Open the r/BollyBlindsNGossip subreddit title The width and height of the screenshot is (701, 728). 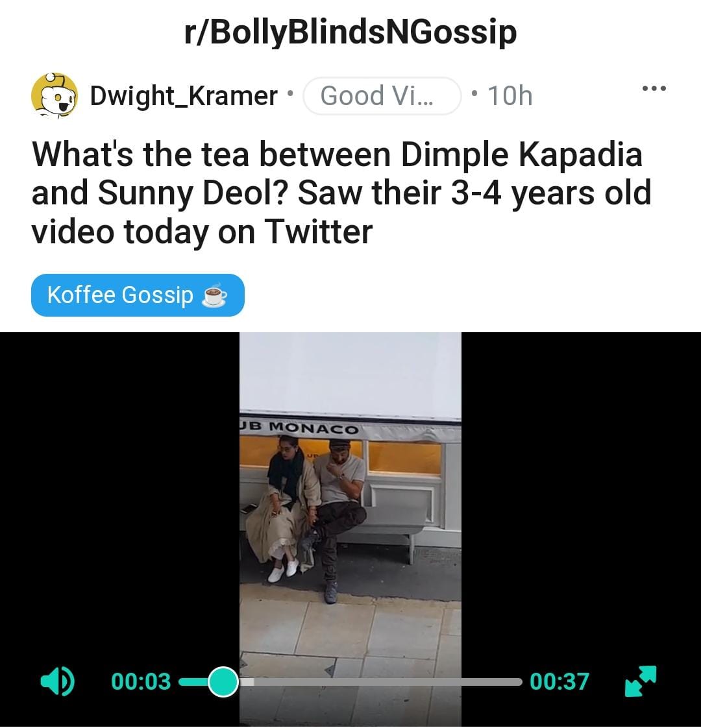(x=350, y=32)
